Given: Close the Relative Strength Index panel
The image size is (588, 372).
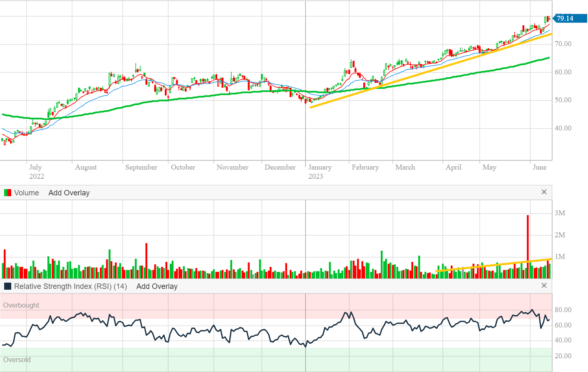Looking at the screenshot, I should click(x=544, y=286).
